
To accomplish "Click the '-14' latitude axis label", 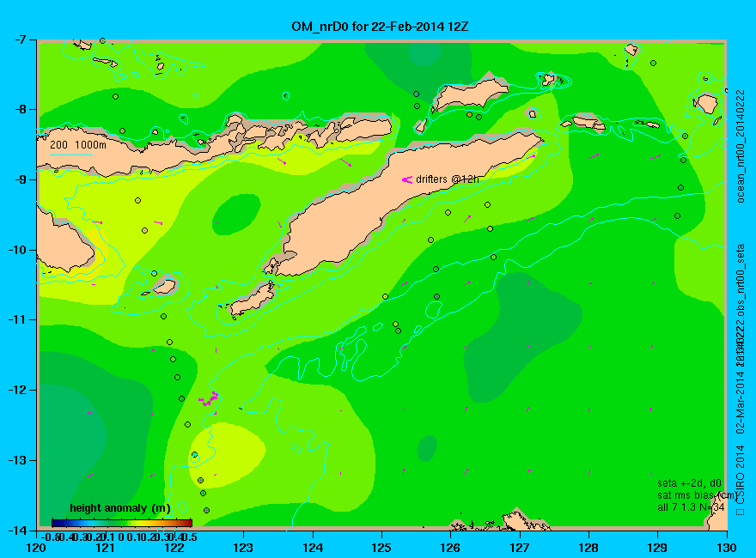I will (x=18, y=530).
